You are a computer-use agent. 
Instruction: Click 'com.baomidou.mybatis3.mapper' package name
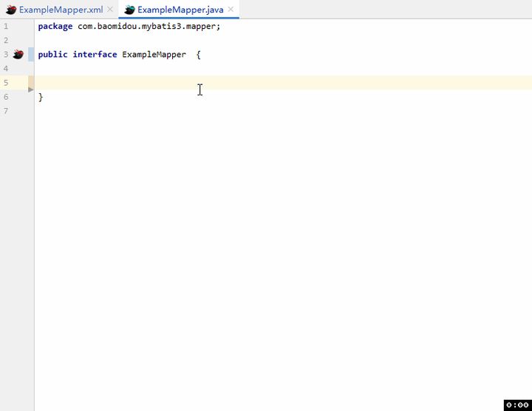coord(148,26)
